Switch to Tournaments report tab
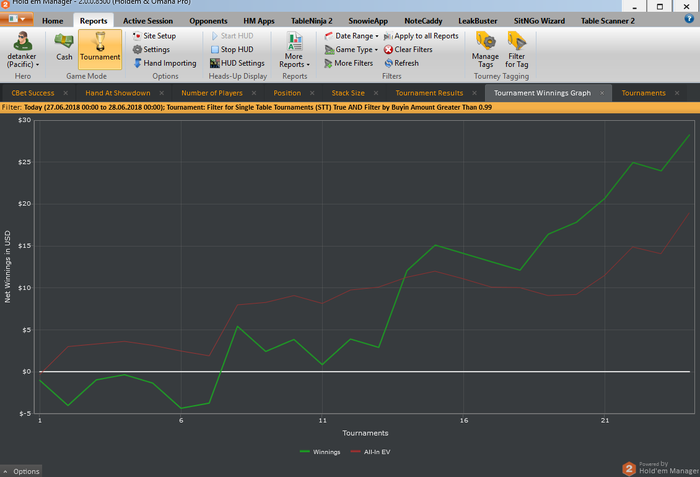Viewport: 700px width, 477px height. 643,93
